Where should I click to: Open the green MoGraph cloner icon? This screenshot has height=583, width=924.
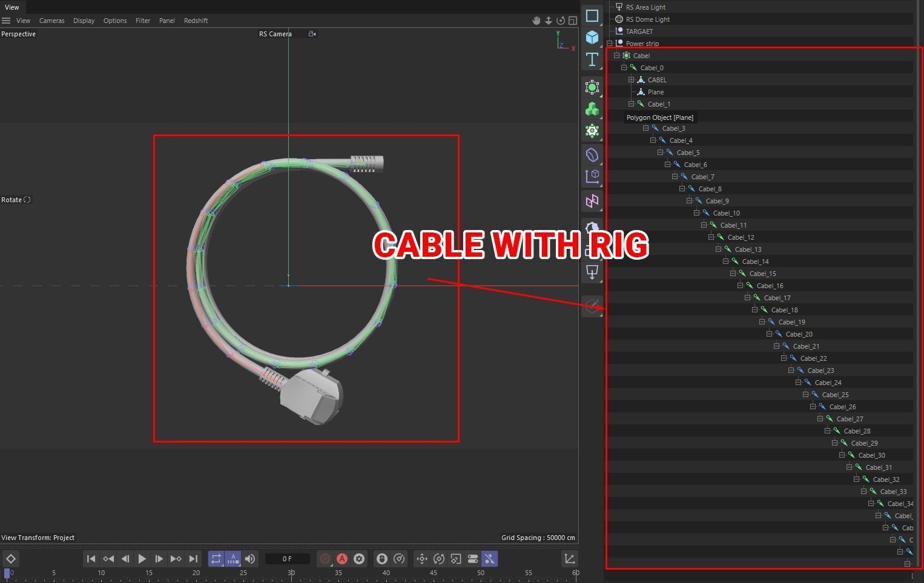592,109
